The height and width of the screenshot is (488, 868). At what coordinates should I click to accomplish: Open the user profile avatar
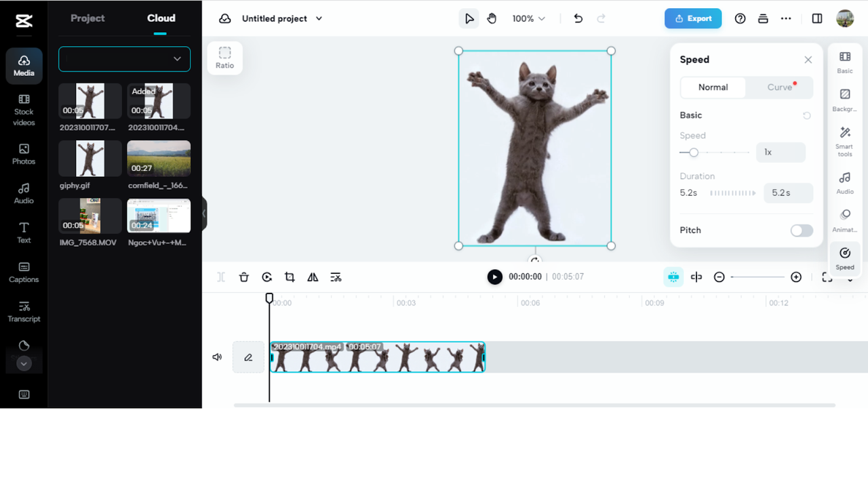[x=845, y=18]
